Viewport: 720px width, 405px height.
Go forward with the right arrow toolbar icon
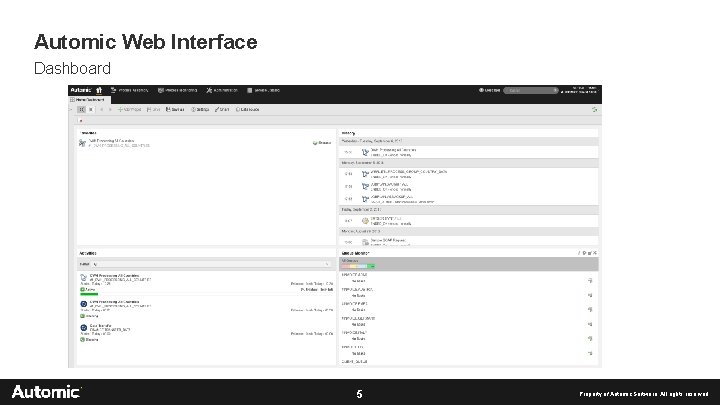pos(110,110)
